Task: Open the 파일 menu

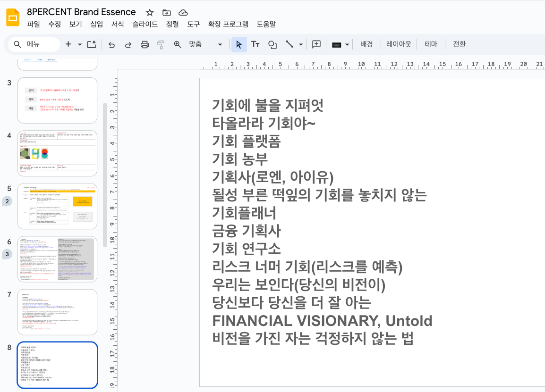Action: (x=34, y=24)
